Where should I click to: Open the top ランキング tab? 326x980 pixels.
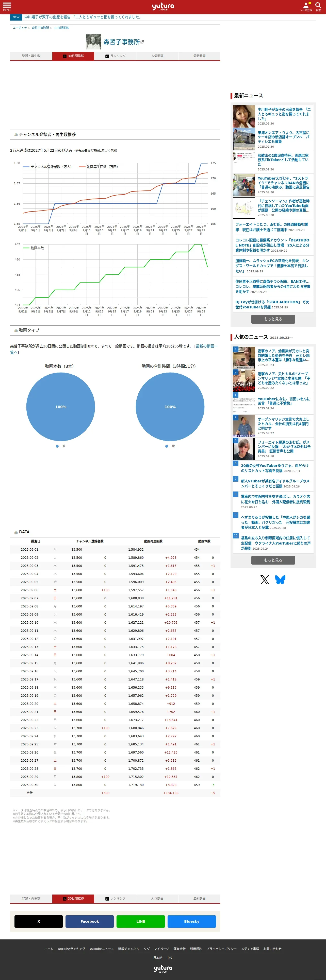click(x=115, y=56)
